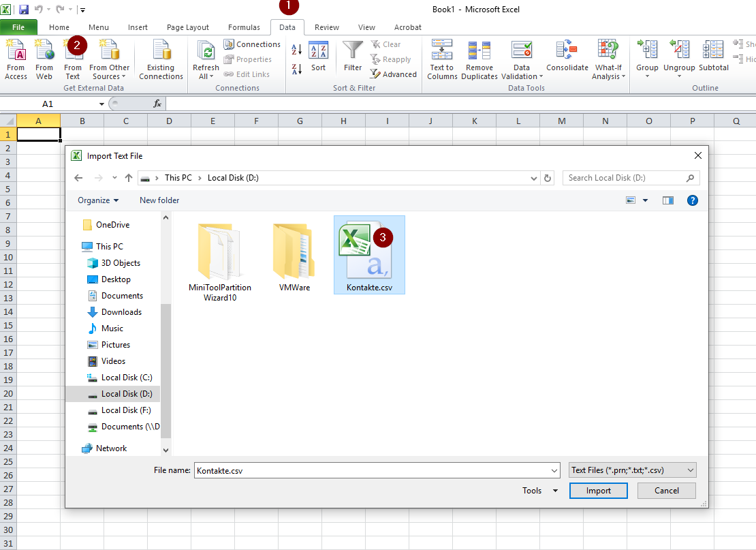Click the formula bar input area
Image resolution: width=756 pixels, height=550 pixels.
460,104
